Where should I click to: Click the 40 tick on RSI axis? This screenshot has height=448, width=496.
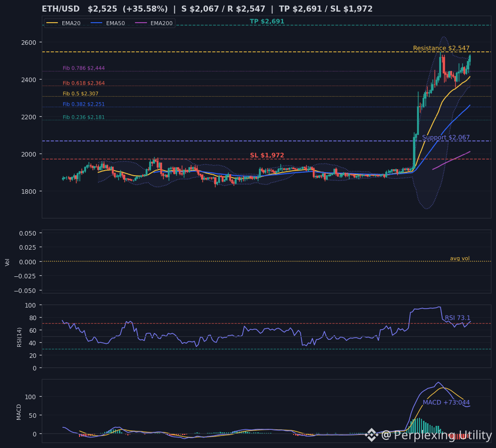[x=33, y=343]
